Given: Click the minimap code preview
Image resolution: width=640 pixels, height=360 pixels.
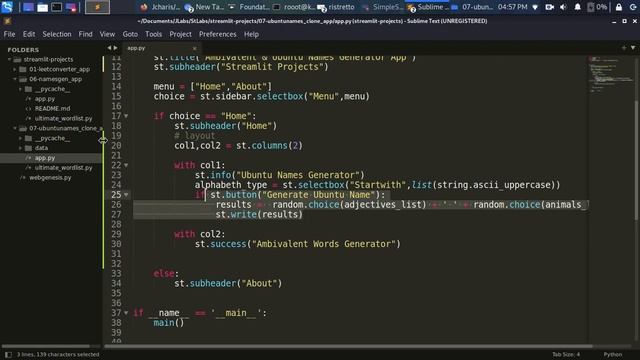Looking at the screenshot, I should click(610, 74).
